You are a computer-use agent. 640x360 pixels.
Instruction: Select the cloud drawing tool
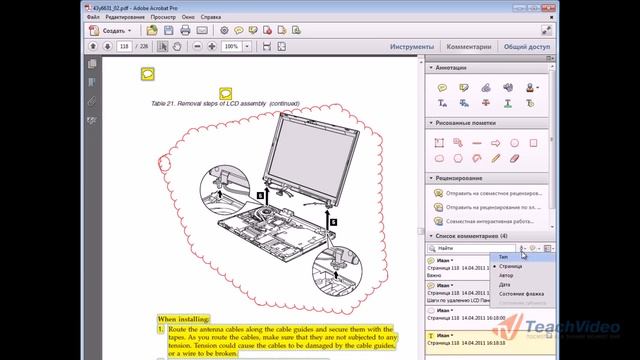pos(439,158)
